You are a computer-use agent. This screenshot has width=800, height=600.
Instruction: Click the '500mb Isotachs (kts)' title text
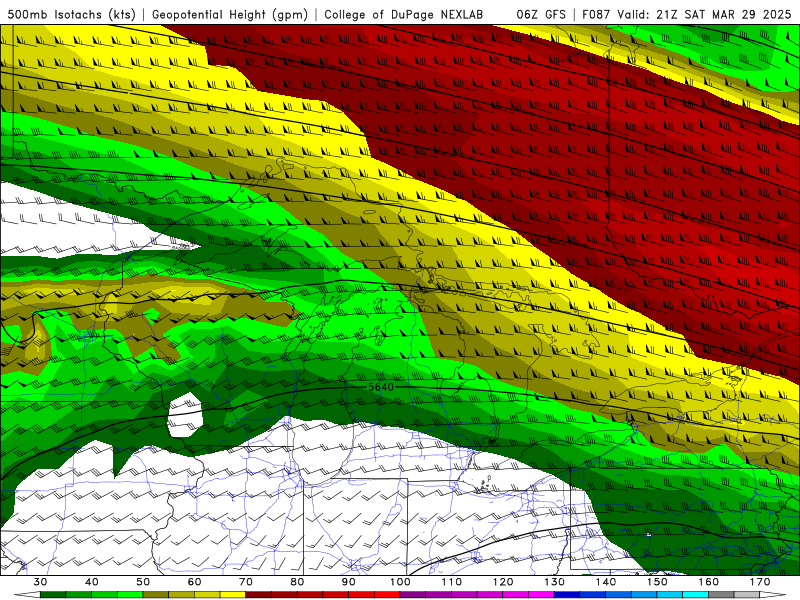coord(72,15)
